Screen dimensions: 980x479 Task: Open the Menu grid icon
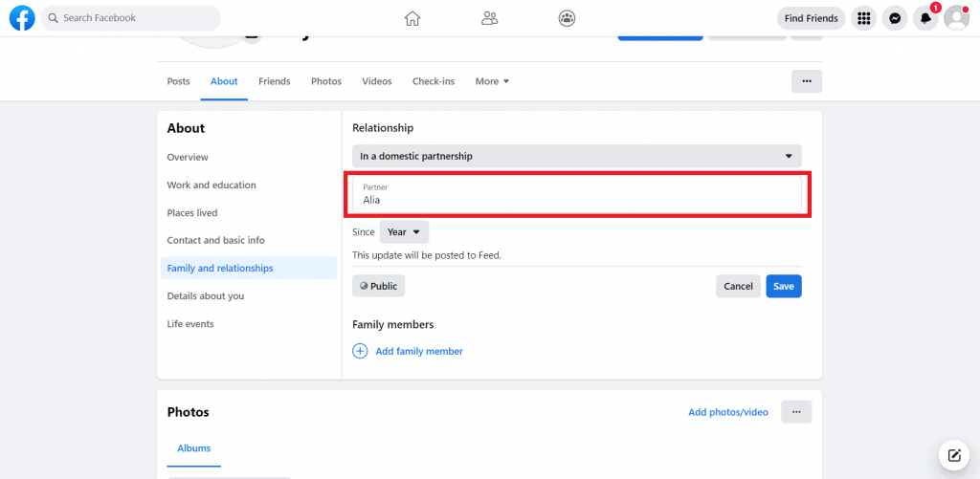tap(864, 18)
